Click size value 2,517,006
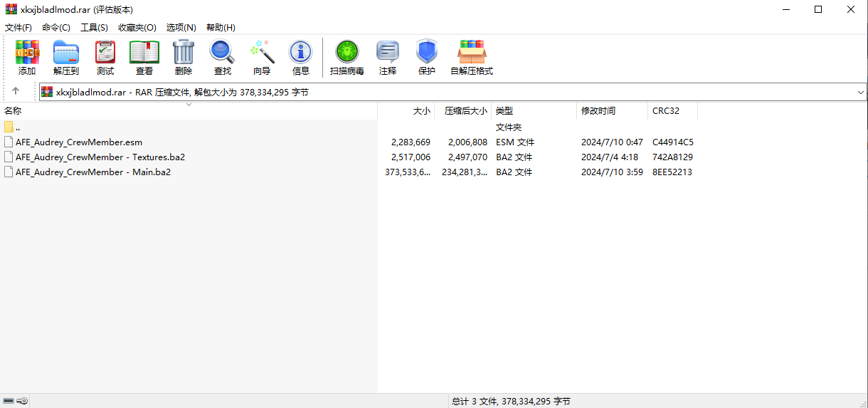Screen dimensions: 868x408 pyautogui.click(x=411, y=157)
